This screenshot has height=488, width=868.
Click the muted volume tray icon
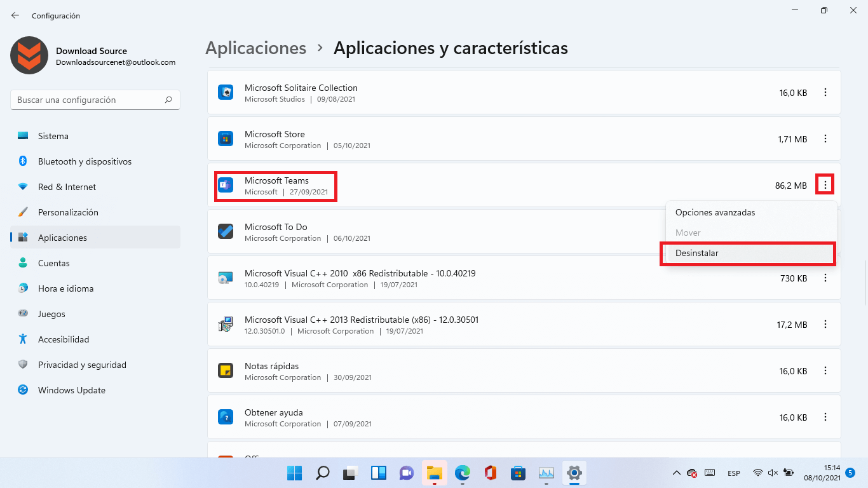pos(773,473)
